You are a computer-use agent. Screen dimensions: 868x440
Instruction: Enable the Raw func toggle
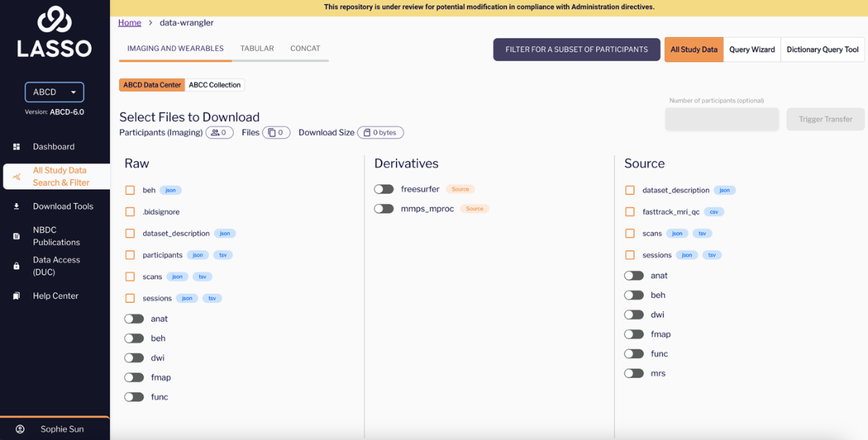click(134, 397)
